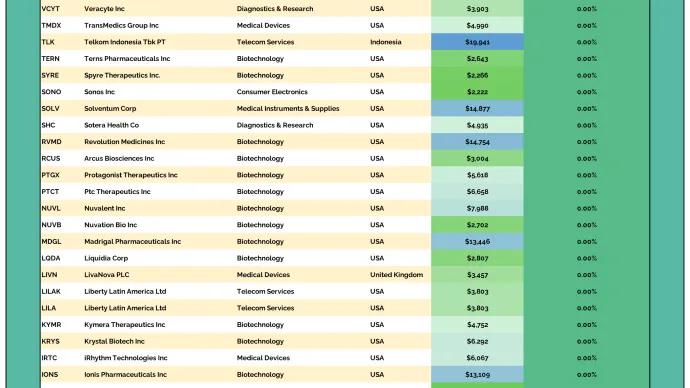Click the LILA ticker
Image resolution: width=690 pixels, height=388 pixels.
(x=48, y=308)
